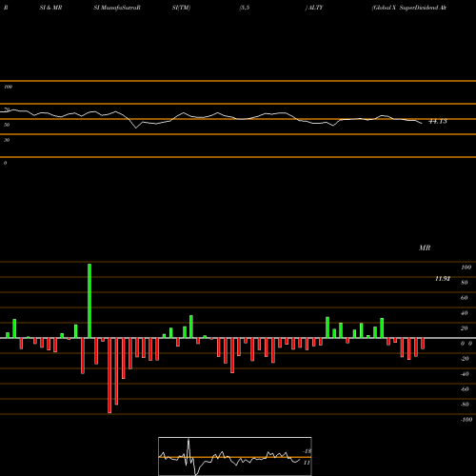Viewport: 476px width, 476px height.
Task: Open the mini overview chart thumbnail
Action: pos(235,456)
